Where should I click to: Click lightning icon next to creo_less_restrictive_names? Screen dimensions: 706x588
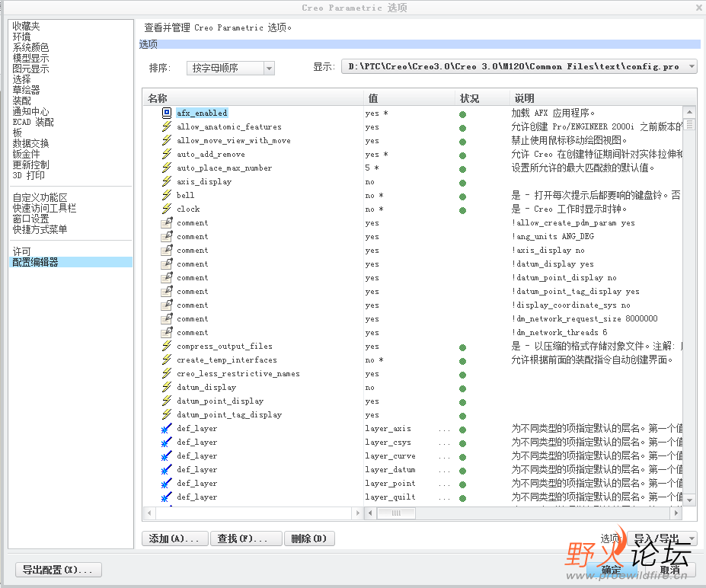[167, 374]
